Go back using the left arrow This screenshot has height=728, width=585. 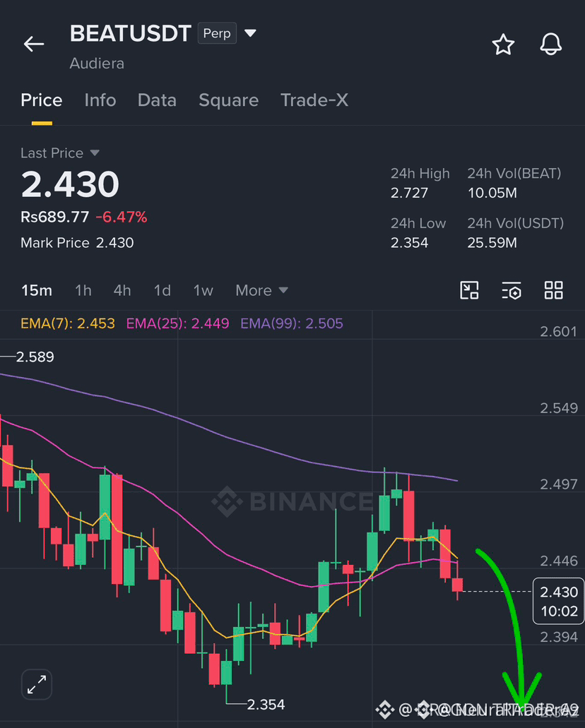(34, 44)
